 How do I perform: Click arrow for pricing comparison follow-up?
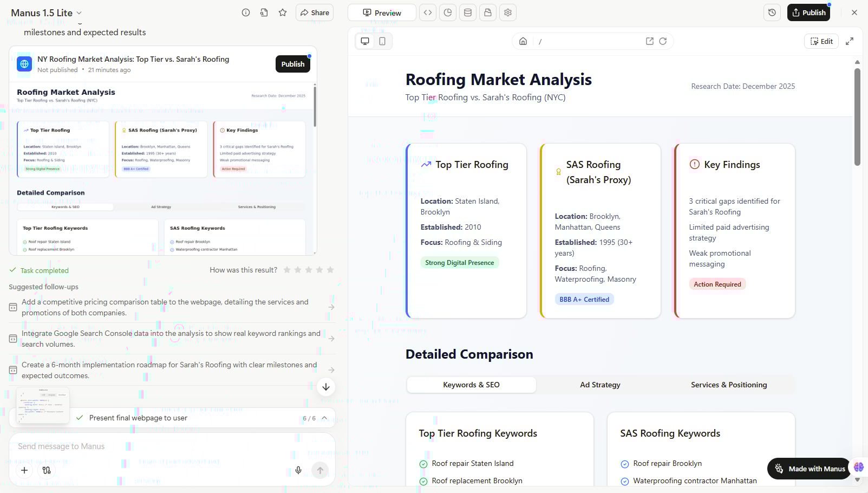331,307
